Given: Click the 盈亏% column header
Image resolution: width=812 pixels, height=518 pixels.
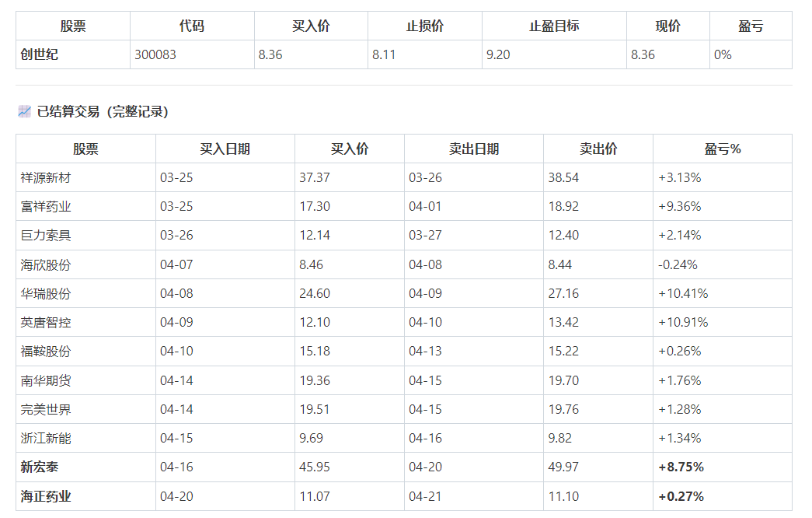Looking at the screenshot, I should [723, 149].
